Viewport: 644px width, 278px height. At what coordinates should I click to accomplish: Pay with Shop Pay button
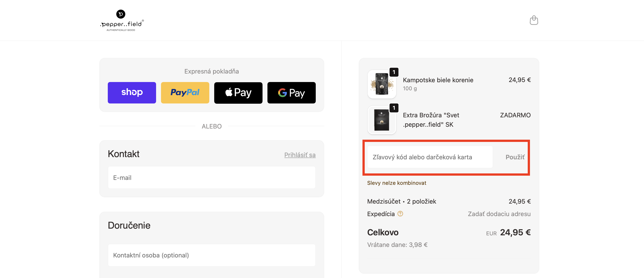[x=132, y=93]
